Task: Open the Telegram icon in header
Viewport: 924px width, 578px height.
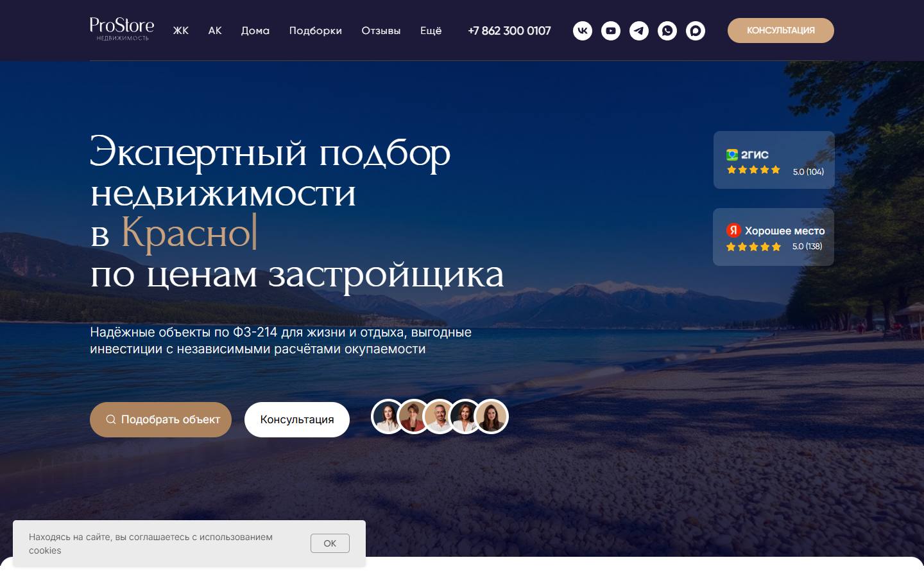Action: [x=639, y=31]
